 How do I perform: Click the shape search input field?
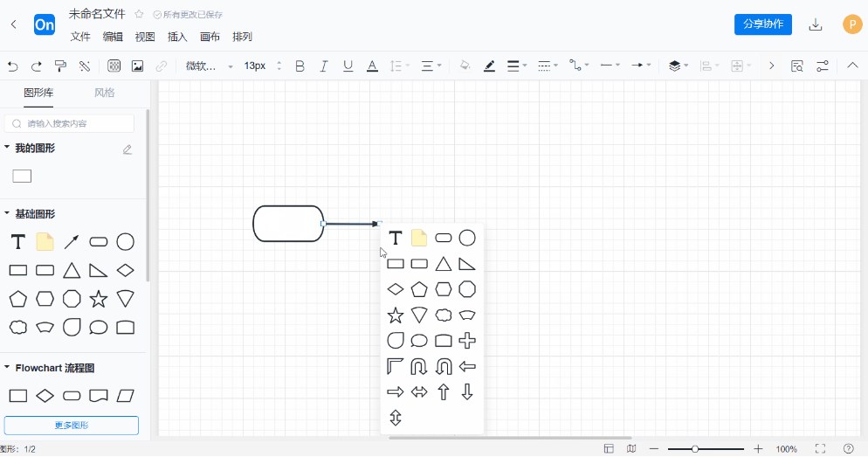[x=69, y=123]
